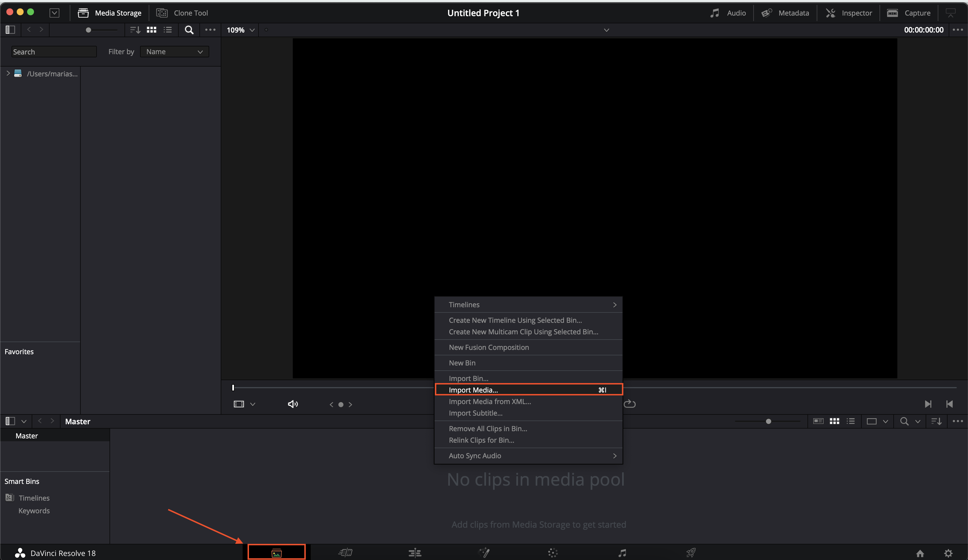Toggle the Inspector panel

(x=849, y=13)
